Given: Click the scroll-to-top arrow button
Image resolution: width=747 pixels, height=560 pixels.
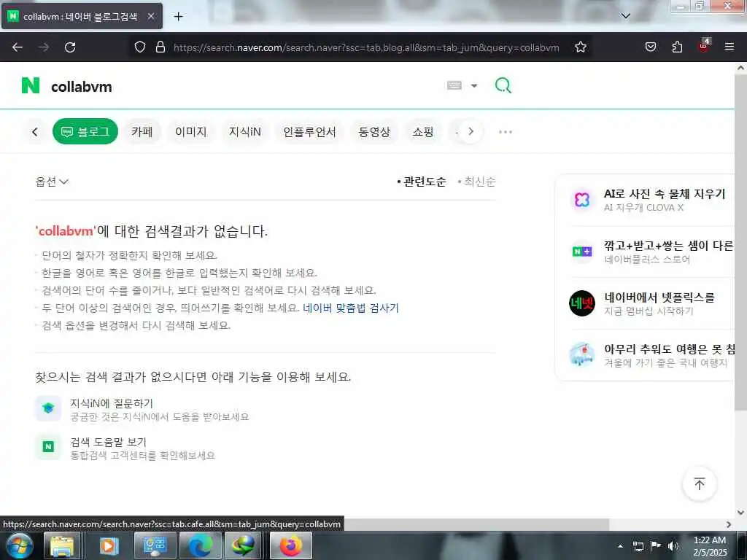Looking at the screenshot, I should tap(700, 484).
